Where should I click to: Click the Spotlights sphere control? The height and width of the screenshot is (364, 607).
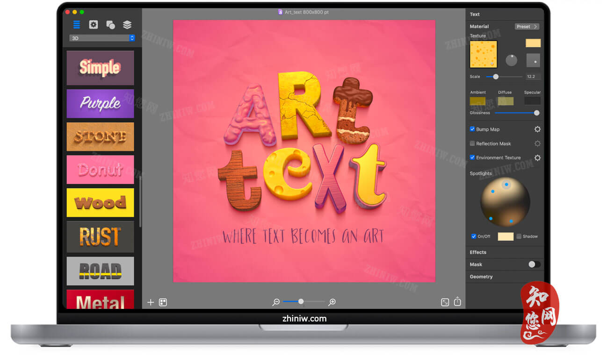505,202
